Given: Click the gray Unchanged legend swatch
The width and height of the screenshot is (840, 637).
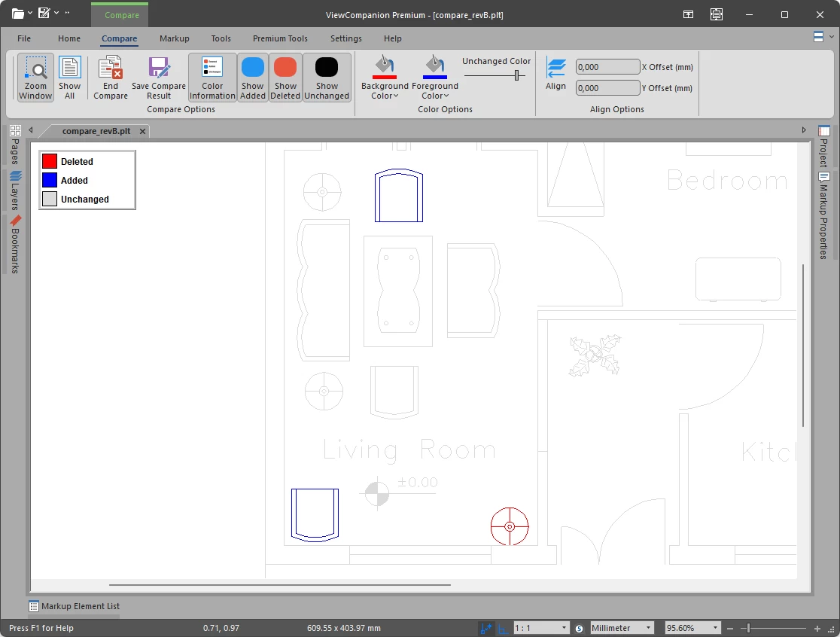Looking at the screenshot, I should (x=50, y=199).
